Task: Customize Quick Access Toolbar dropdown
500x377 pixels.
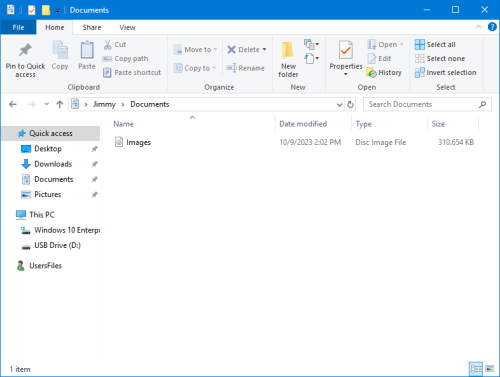Action: [x=57, y=11]
